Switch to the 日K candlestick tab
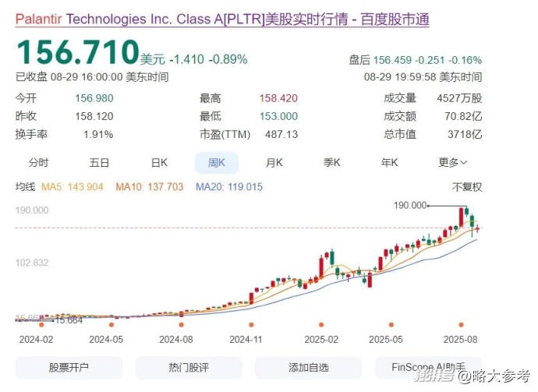 (159, 162)
